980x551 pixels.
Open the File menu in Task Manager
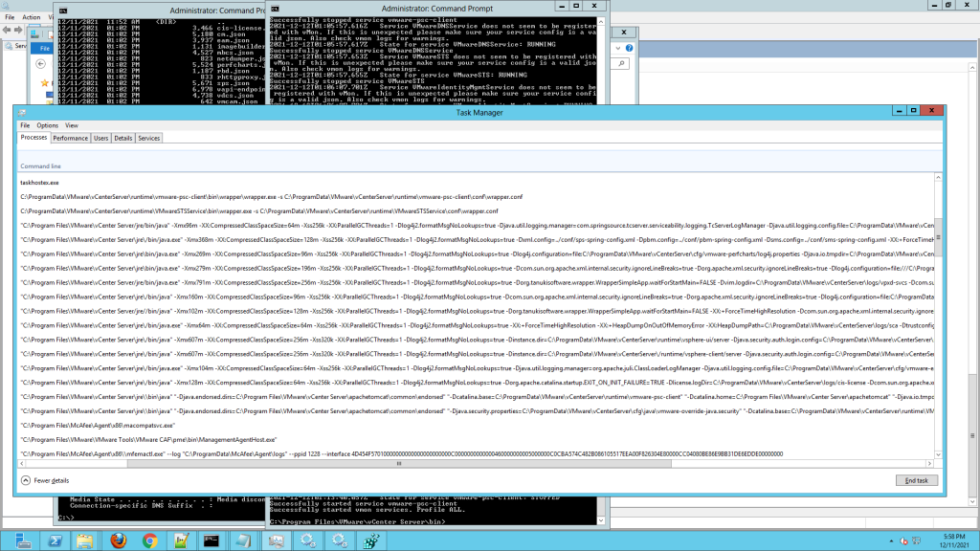pos(25,125)
